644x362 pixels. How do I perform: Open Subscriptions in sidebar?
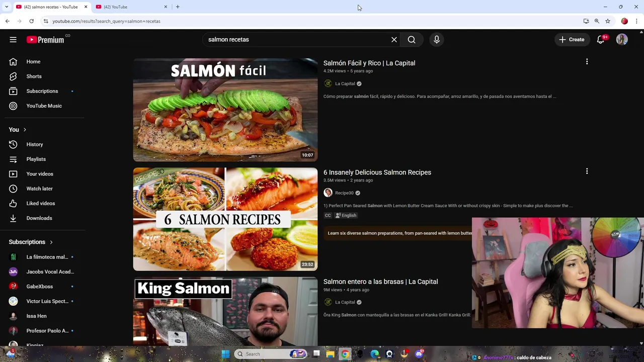(x=42, y=91)
